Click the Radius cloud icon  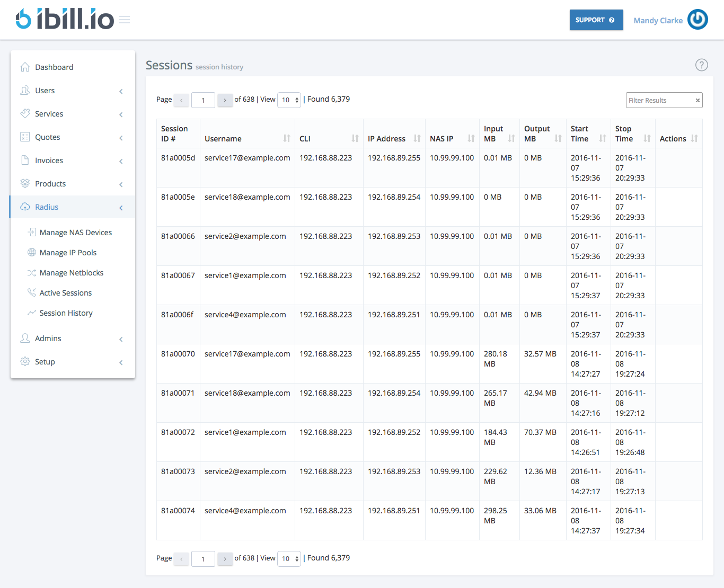coord(25,207)
